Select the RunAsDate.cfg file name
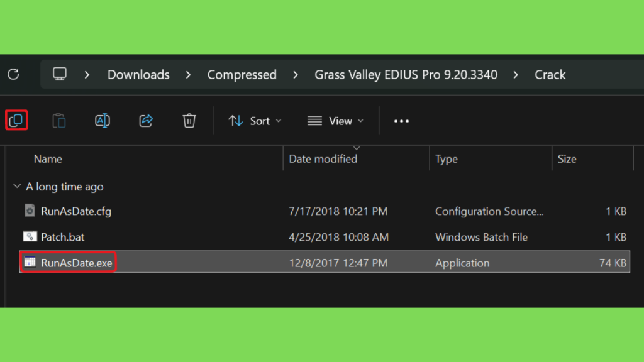This screenshot has width=644, height=362. [76, 211]
